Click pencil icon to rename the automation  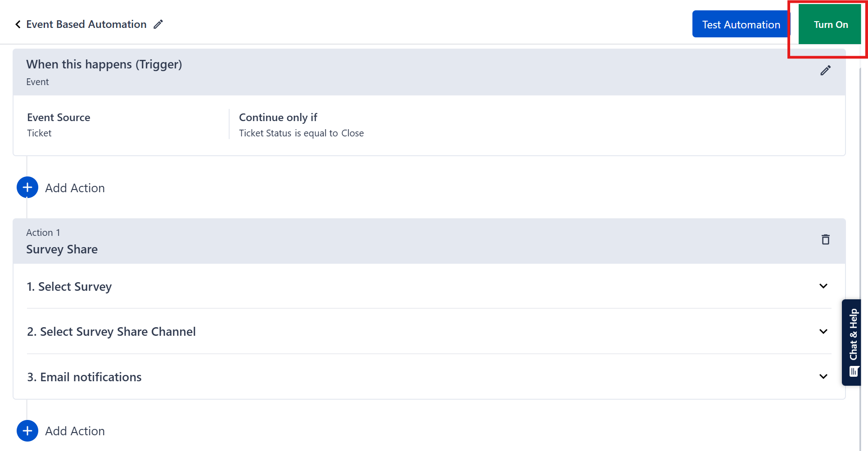(158, 24)
